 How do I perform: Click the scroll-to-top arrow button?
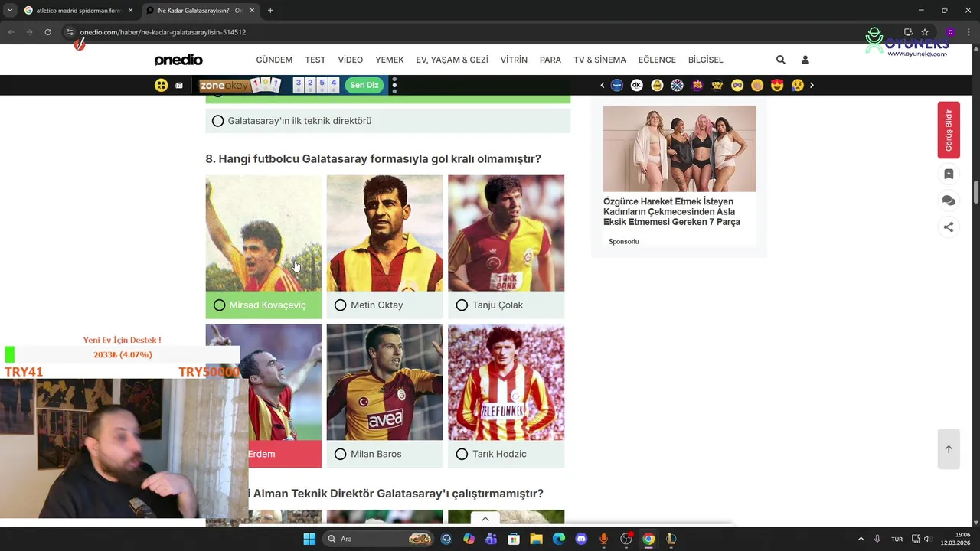click(x=949, y=449)
